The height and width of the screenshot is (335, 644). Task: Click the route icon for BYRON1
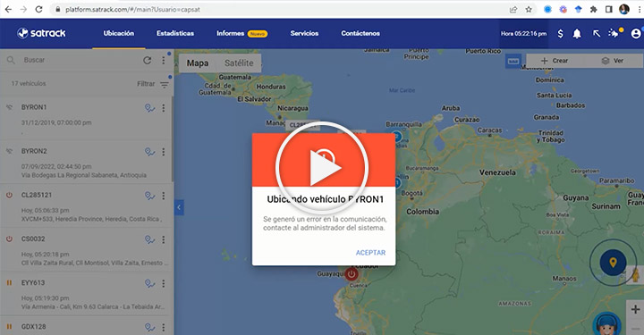click(x=150, y=108)
